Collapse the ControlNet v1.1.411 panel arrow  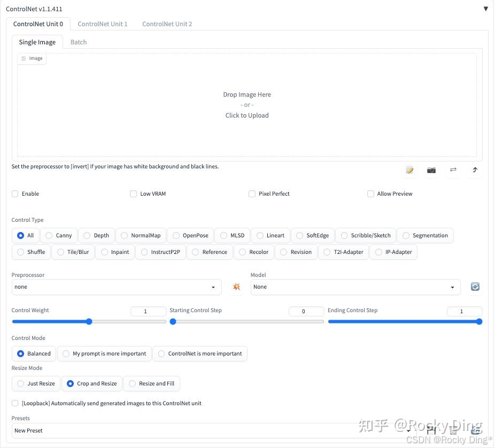485,9
